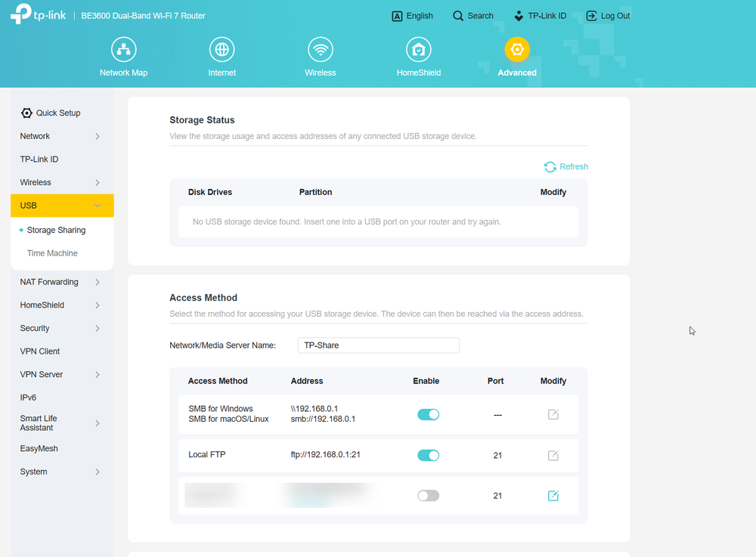Click the Log Out link
Screen dimensions: 756x557
pos(608,16)
